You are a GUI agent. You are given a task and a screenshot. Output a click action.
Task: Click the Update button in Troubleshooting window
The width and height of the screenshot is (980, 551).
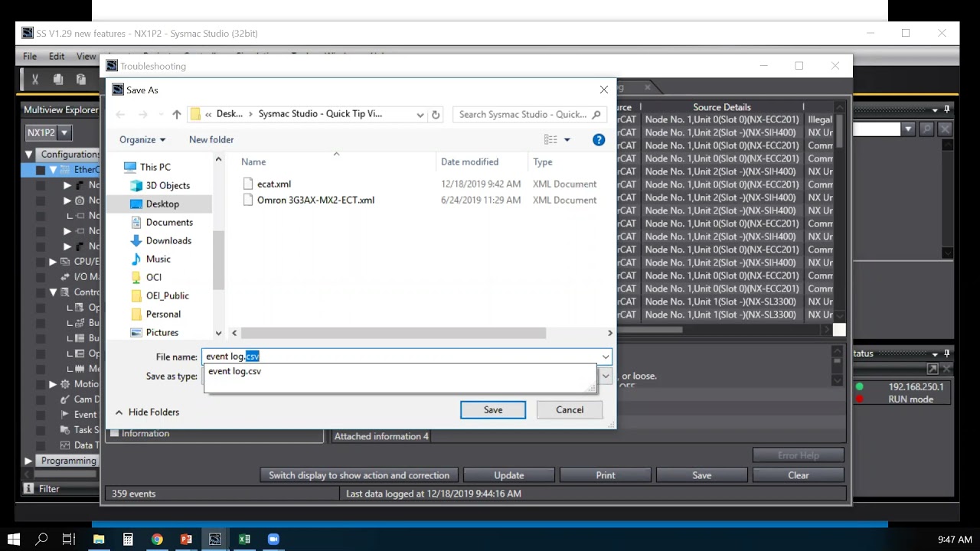pos(508,475)
